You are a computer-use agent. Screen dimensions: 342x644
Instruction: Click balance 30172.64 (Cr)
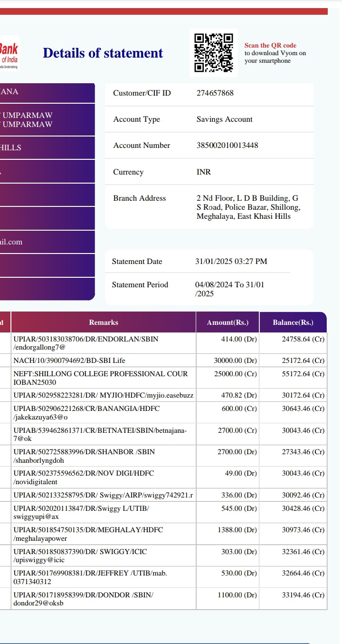[303, 395]
